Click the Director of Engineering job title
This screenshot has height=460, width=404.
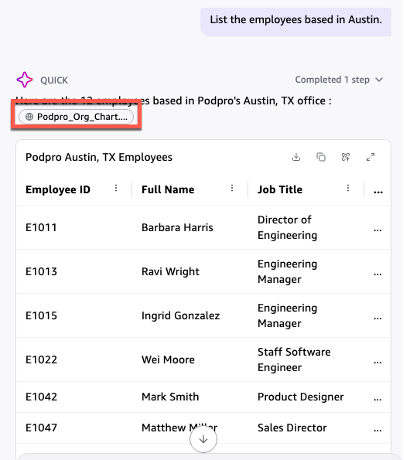coord(287,228)
